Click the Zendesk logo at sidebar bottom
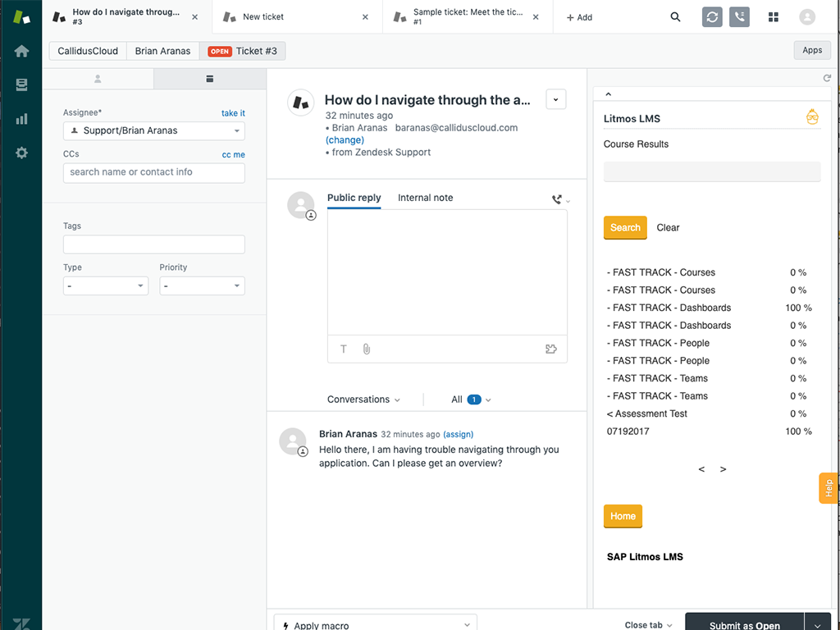The image size is (840, 630). tap(21, 623)
